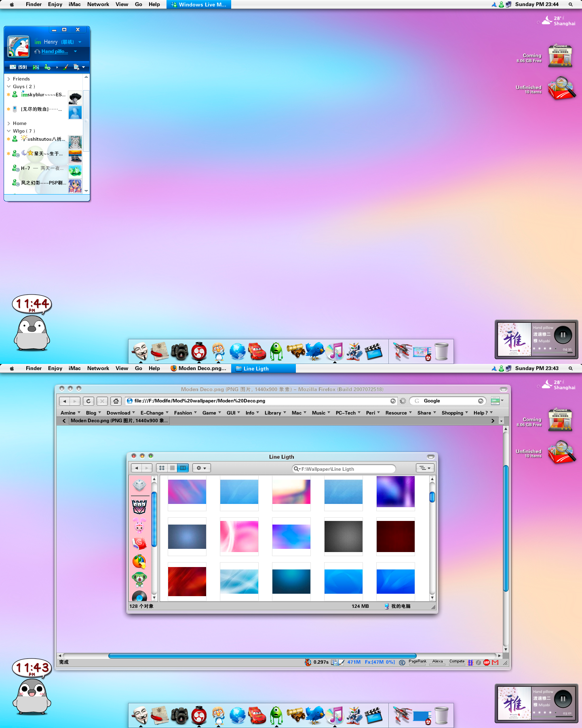This screenshot has height=728, width=582.
Task: Click the Firefox back arrow button
Action: (x=64, y=401)
